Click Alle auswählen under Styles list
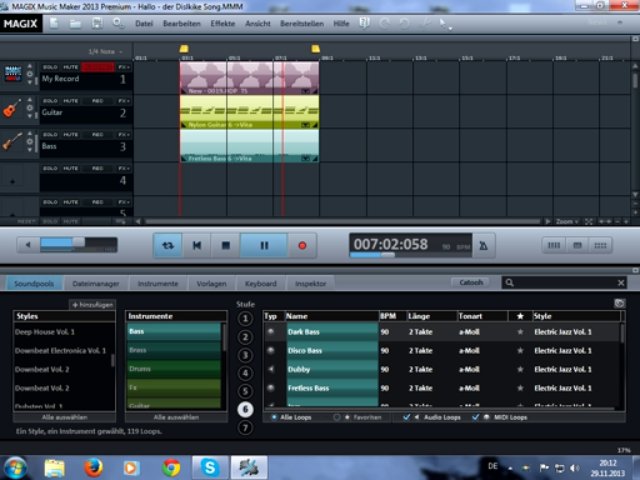640x480 pixels. 64,417
